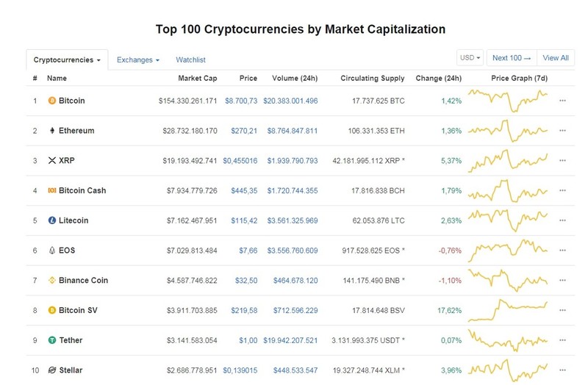The height and width of the screenshot is (385, 588).
Task: Expand the Cryptocurrencies dropdown tab
Action: [x=67, y=60]
